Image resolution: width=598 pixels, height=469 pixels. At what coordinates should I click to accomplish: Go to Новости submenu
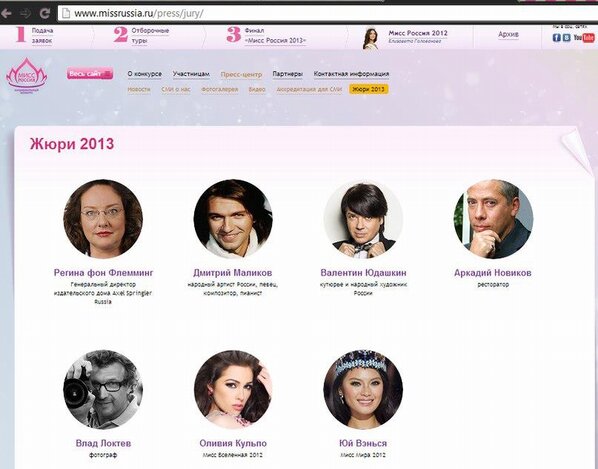139,90
